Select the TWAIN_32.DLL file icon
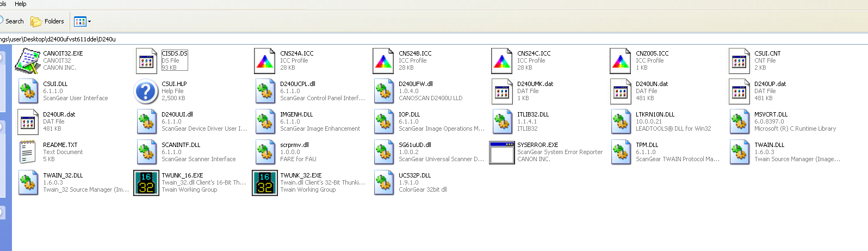The height and width of the screenshot is (251, 868). (28, 183)
